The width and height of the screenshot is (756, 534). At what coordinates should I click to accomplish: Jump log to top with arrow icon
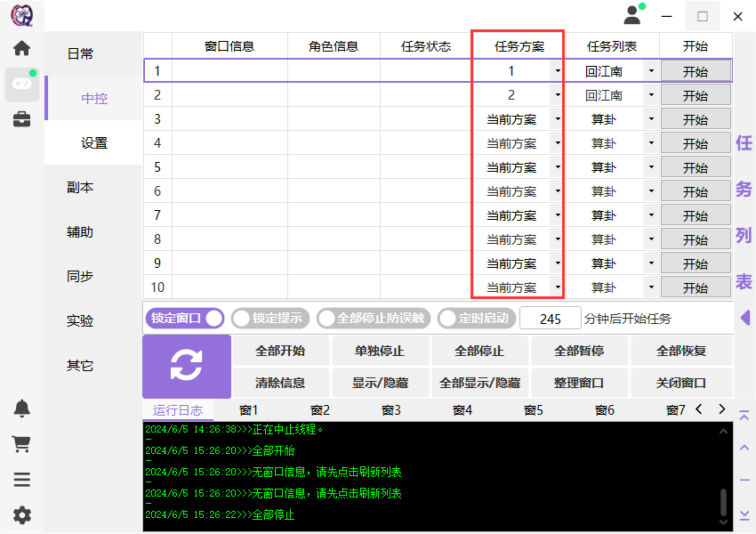pos(744,416)
